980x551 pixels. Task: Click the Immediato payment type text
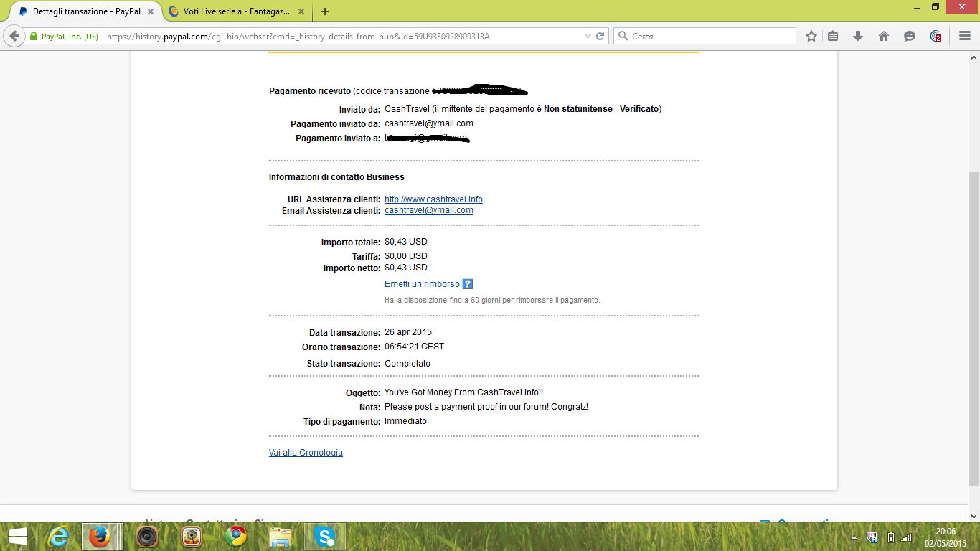coord(405,421)
